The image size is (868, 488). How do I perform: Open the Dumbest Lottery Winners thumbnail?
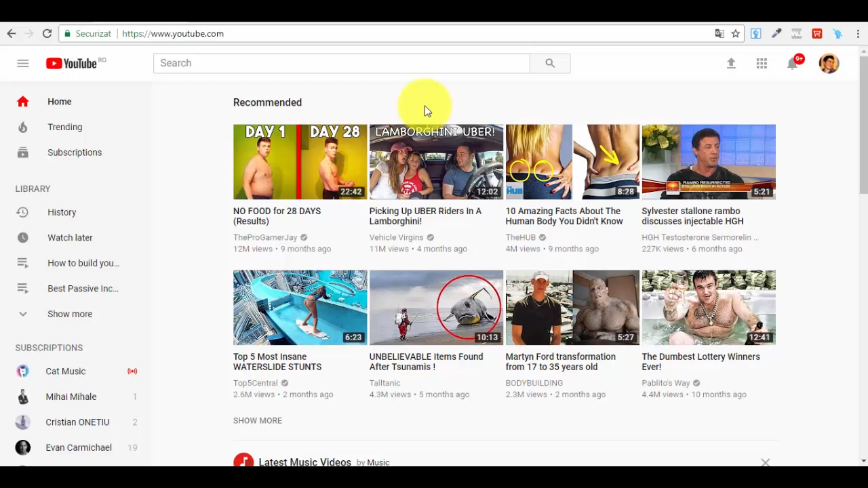click(x=709, y=308)
